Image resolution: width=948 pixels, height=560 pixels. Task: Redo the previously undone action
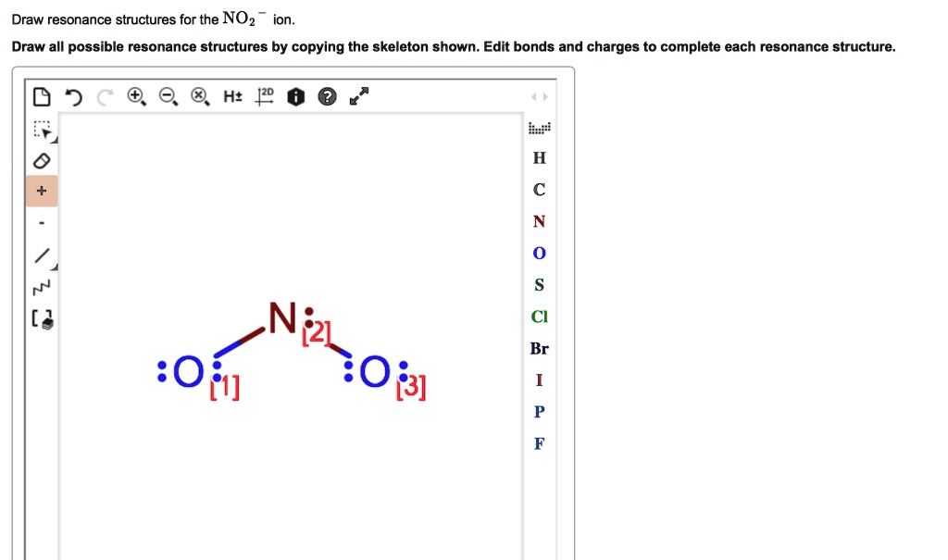(104, 96)
